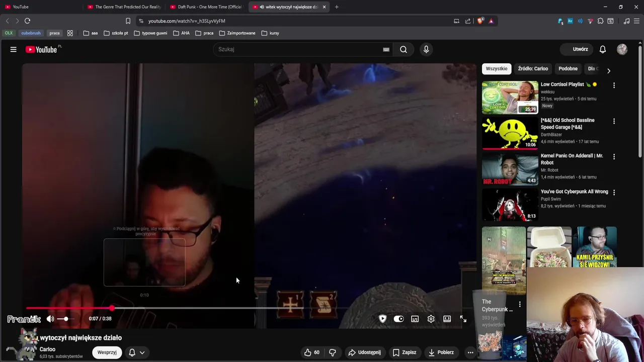Click the search magnifier button

pos(404,49)
